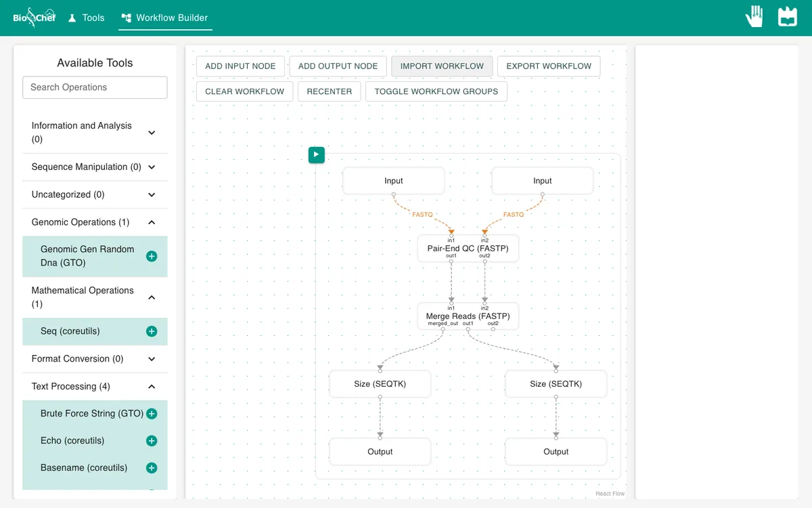Expand the Format Conversion category
Viewport: 812px width, 508px height.
pyautogui.click(x=95, y=359)
